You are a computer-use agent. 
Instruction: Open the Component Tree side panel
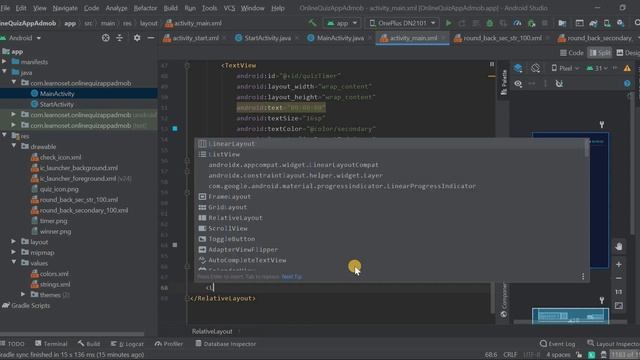pyautogui.click(x=504, y=300)
